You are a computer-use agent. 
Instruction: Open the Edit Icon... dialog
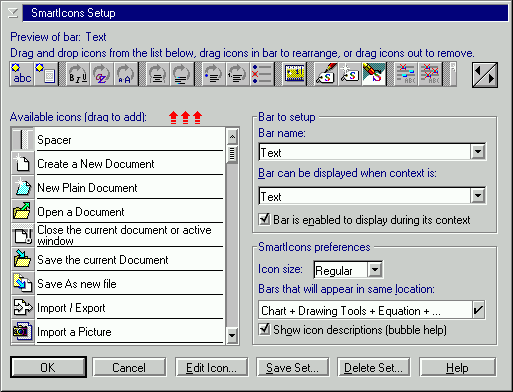(x=211, y=367)
